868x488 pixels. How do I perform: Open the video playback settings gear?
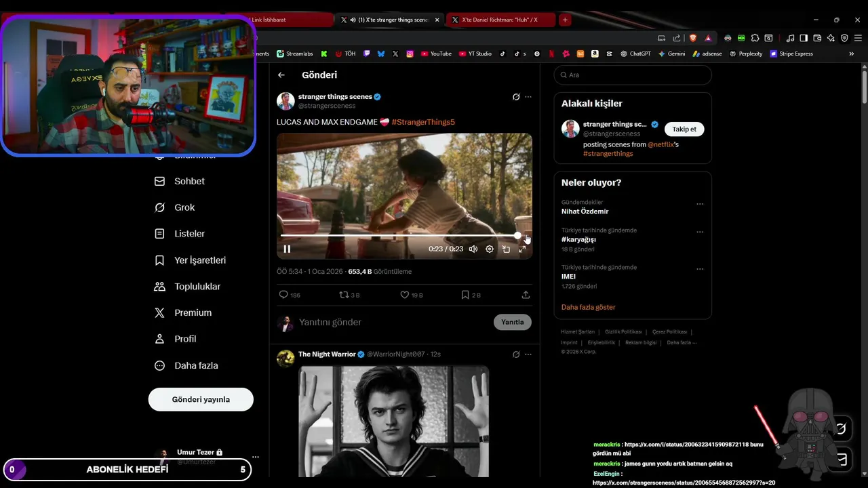(490, 249)
